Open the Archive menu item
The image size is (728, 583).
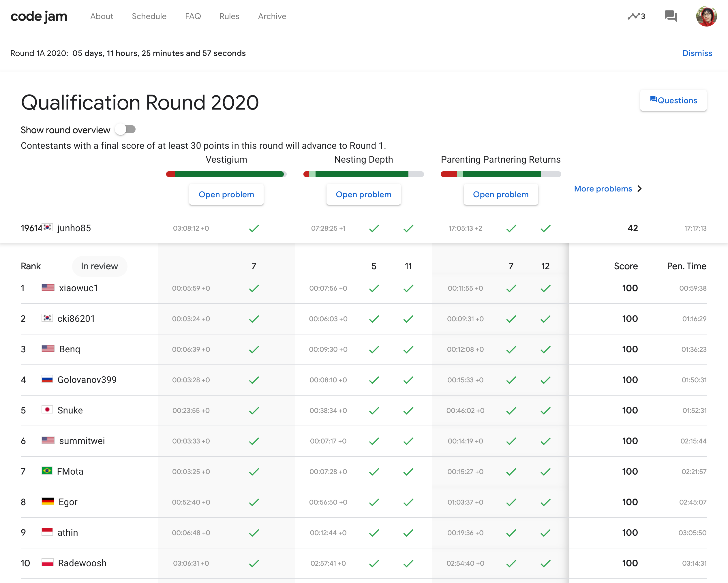click(x=272, y=16)
